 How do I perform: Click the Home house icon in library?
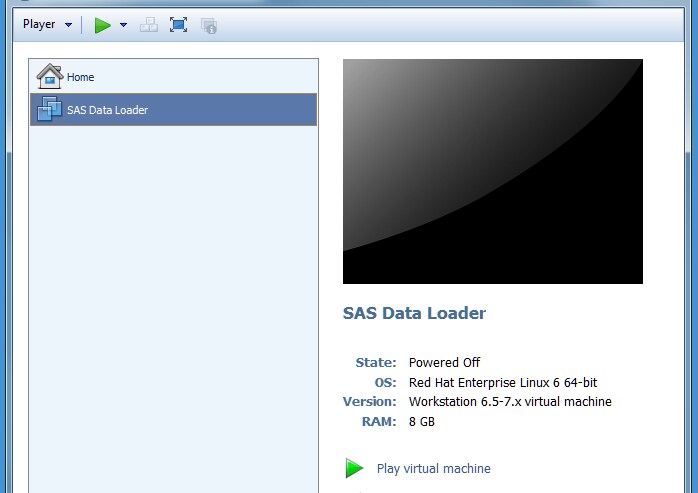pyautogui.click(x=49, y=77)
